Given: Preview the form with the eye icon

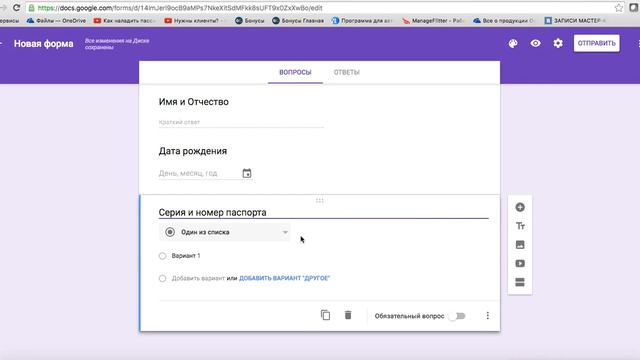Looking at the screenshot, I should point(536,43).
